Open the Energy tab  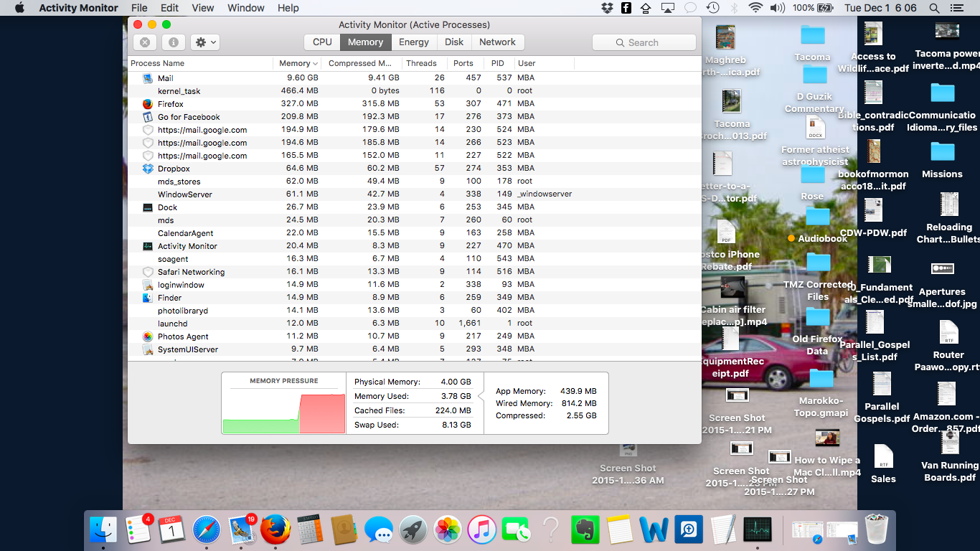coord(414,42)
